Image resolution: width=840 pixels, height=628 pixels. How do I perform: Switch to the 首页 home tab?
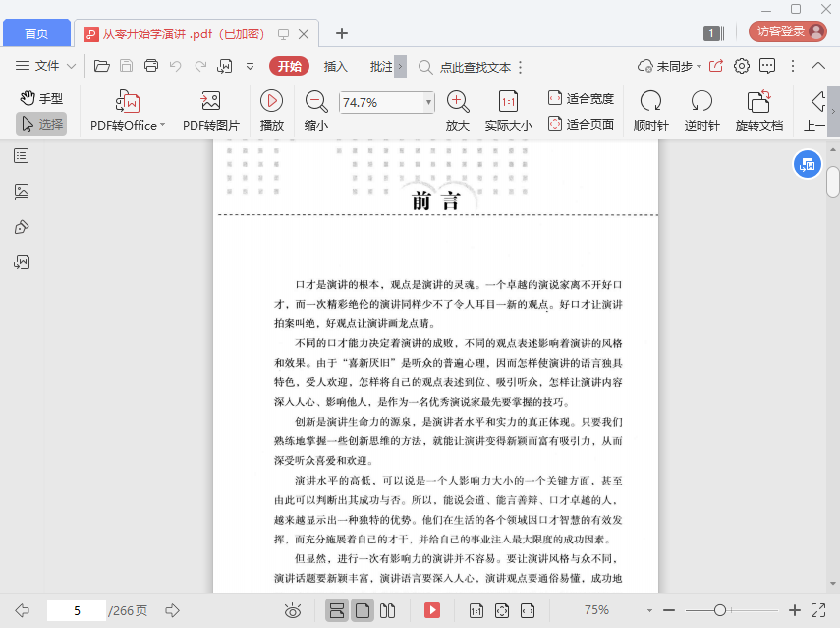pyautogui.click(x=36, y=33)
